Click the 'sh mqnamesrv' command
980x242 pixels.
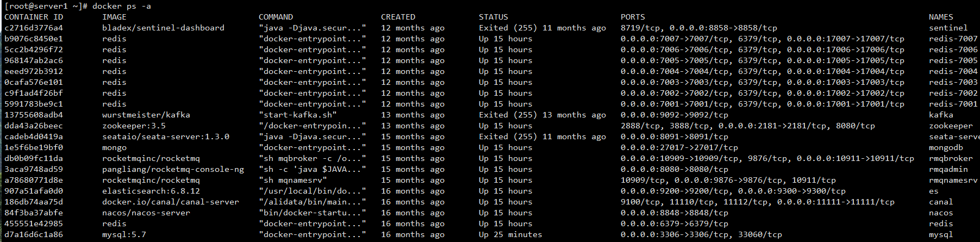click(293, 180)
